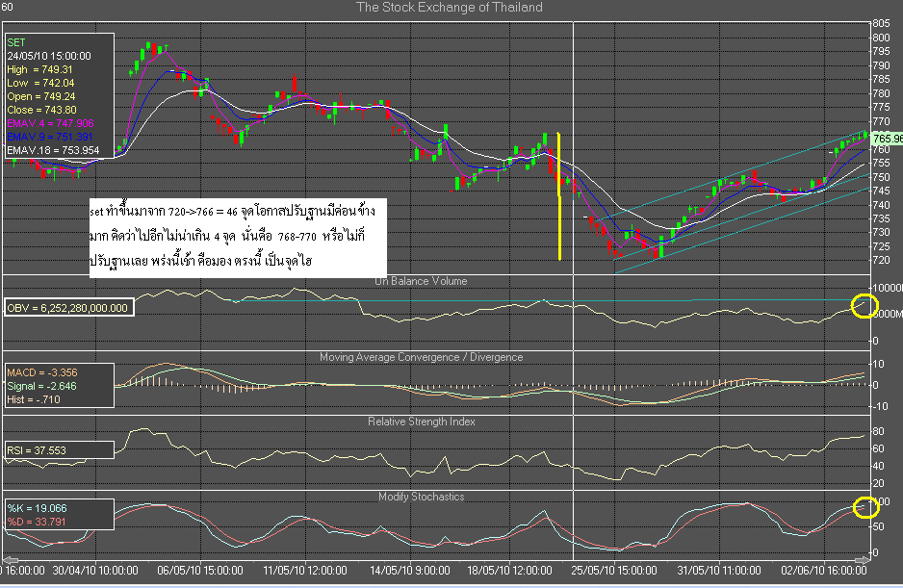This screenshot has height=588, width=903.
Task: Click the RSI = 37.553 readout
Action: tap(37, 450)
